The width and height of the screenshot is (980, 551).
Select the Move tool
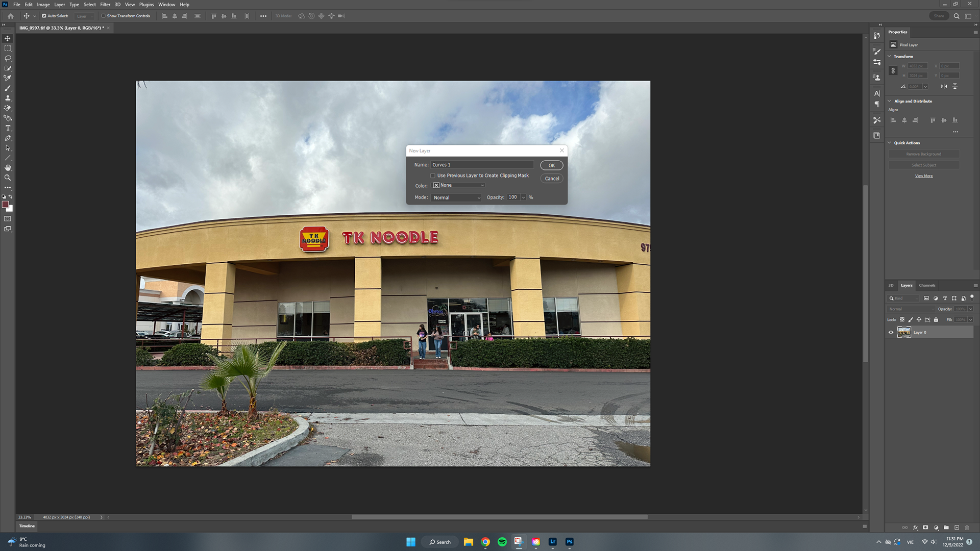pos(7,38)
